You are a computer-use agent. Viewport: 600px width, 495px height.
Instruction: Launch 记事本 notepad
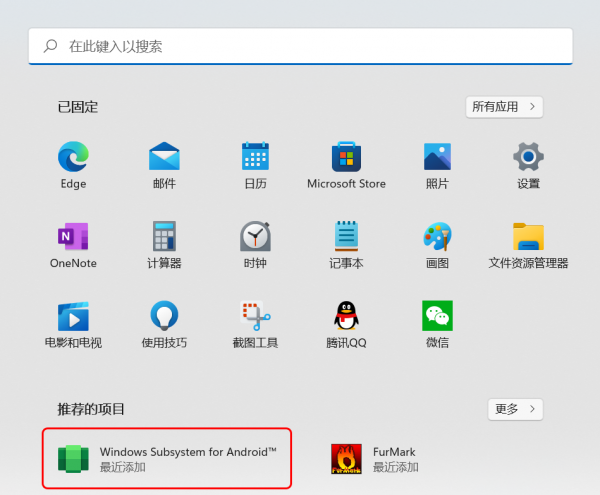coord(346,245)
